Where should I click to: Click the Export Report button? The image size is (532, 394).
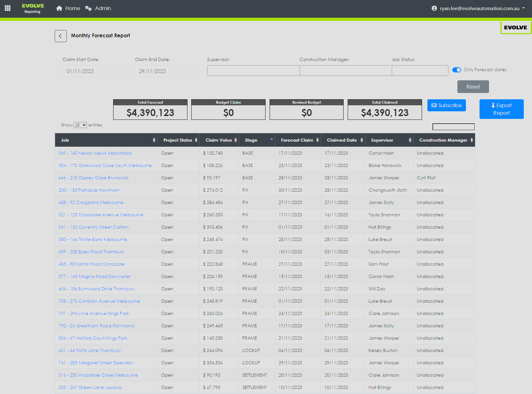pos(501,109)
